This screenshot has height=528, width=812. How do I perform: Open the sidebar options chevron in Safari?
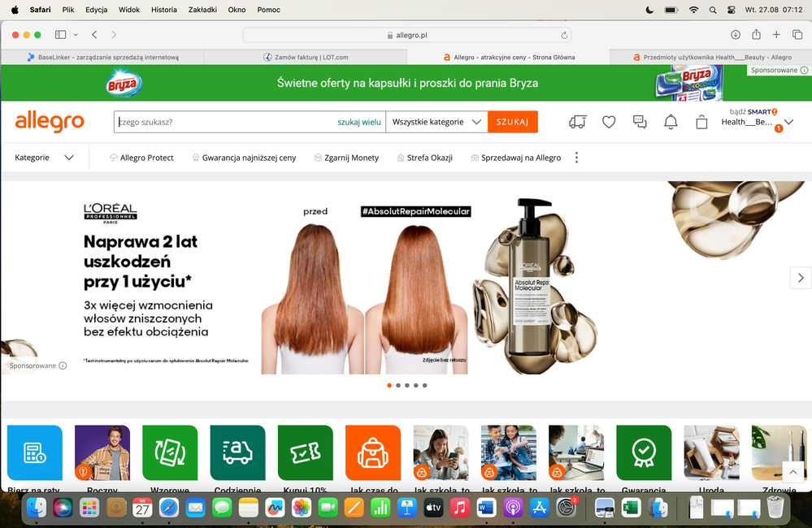pyautogui.click(x=76, y=35)
